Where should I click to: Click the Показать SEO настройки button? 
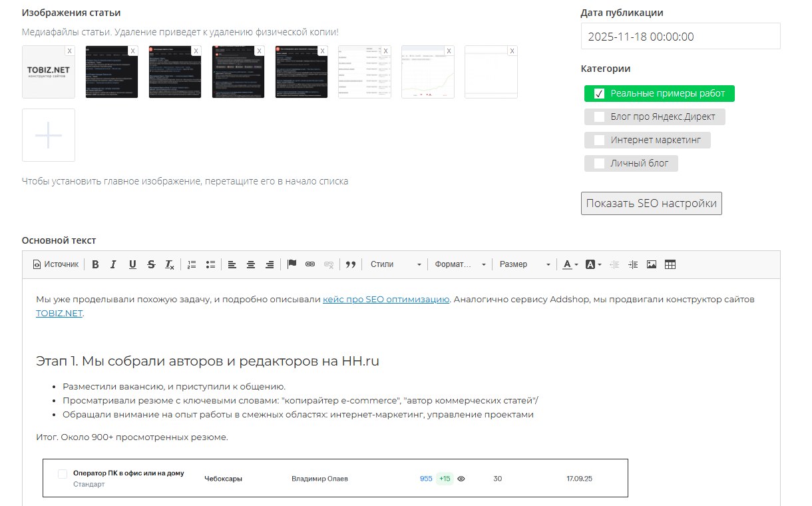(x=652, y=204)
